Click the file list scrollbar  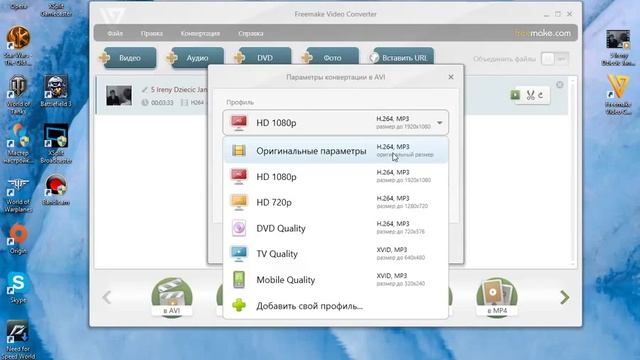[573, 171]
